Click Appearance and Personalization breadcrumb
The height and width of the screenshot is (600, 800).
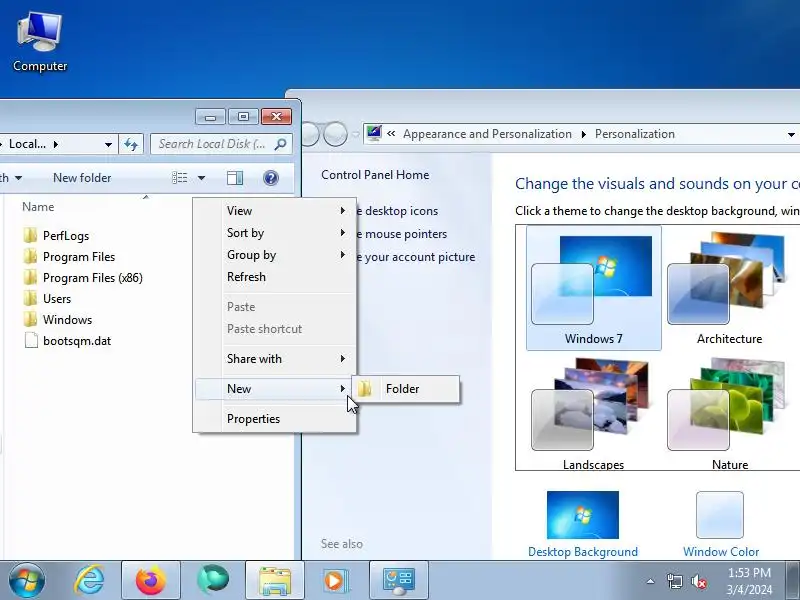[x=487, y=134]
